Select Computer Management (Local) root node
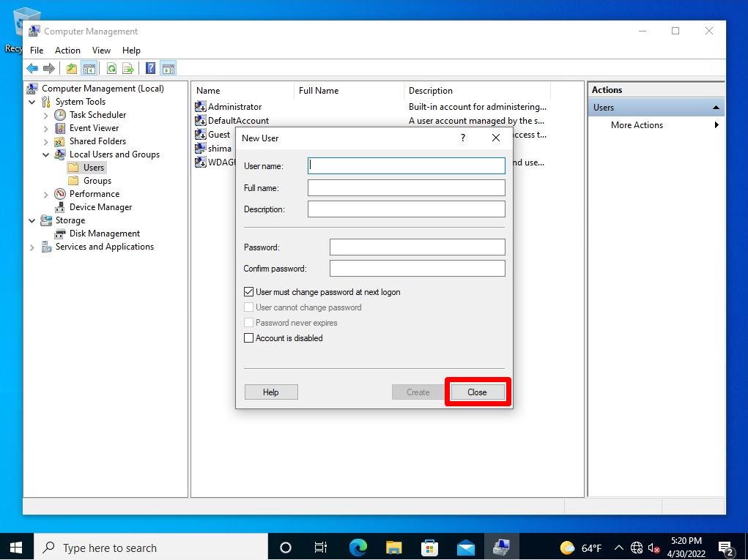The height and width of the screenshot is (560, 748). (103, 89)
